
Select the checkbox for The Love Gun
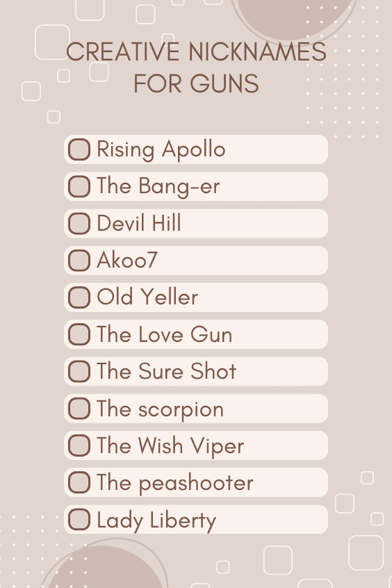pos(79,334)
